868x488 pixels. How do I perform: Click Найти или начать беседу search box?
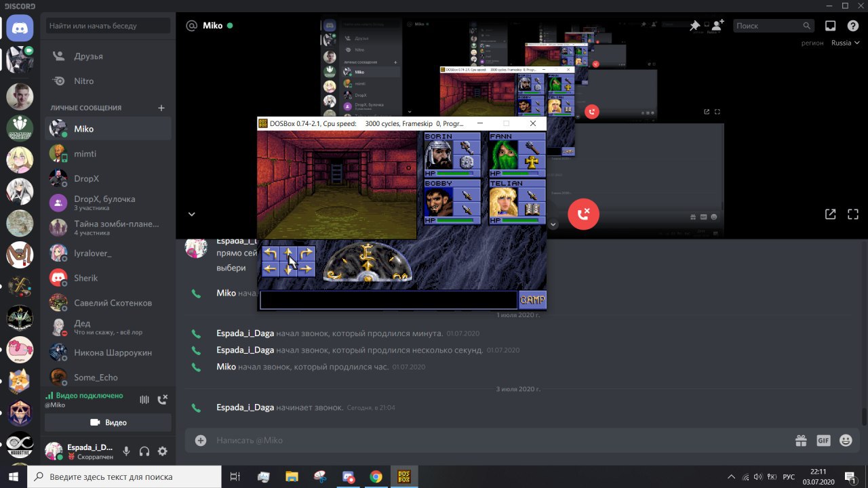[x=108, y=26]
